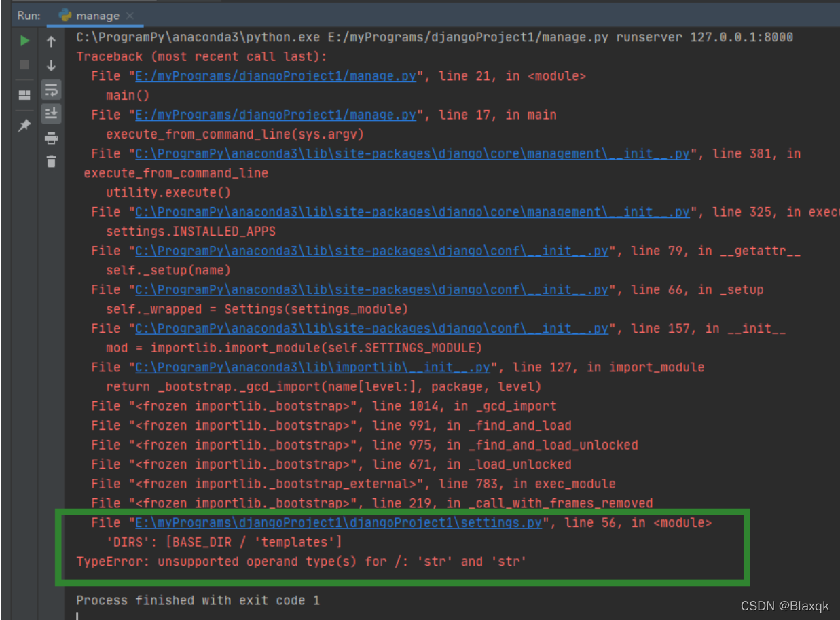Viewport: 840px width, 620px height.
Task: Click frozen importlib line 1014 _gcd_import
Action: pyautogui.click(x=324, y=406)
